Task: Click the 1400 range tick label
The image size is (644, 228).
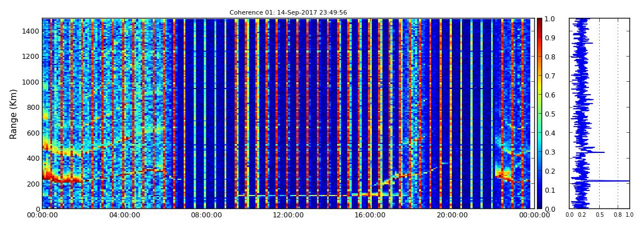Action: click(31, 31)
